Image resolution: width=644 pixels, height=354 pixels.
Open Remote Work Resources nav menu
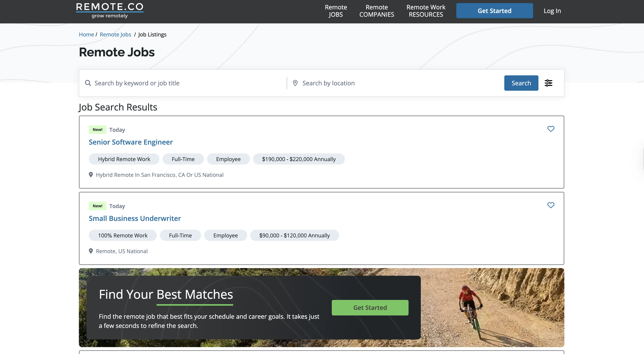(x=426, y=11)
